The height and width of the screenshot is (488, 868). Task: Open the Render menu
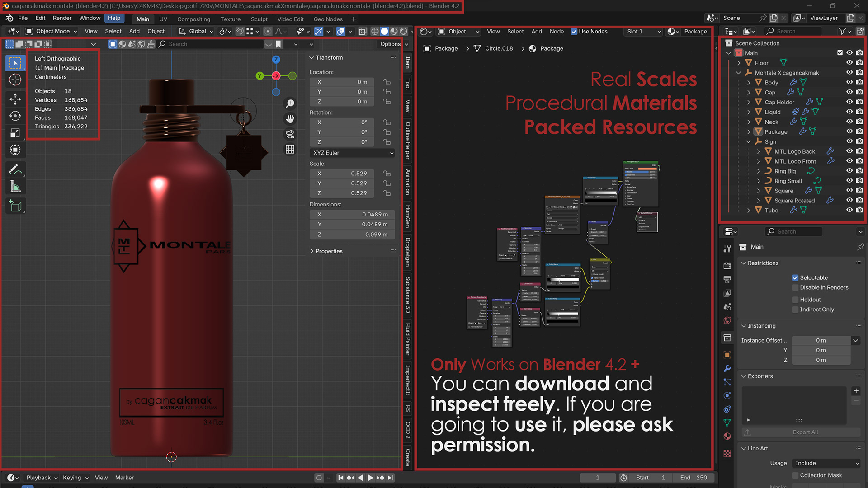(x=62, y=18)
